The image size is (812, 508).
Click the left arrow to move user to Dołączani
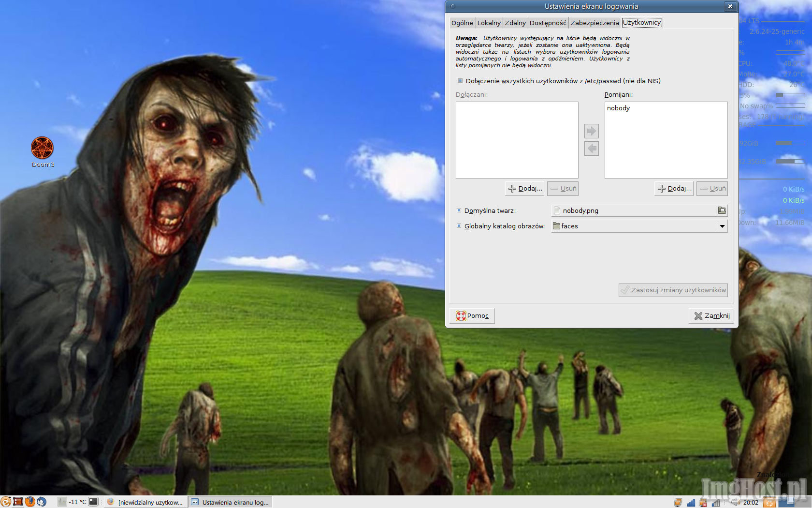(x=592, y=149)
